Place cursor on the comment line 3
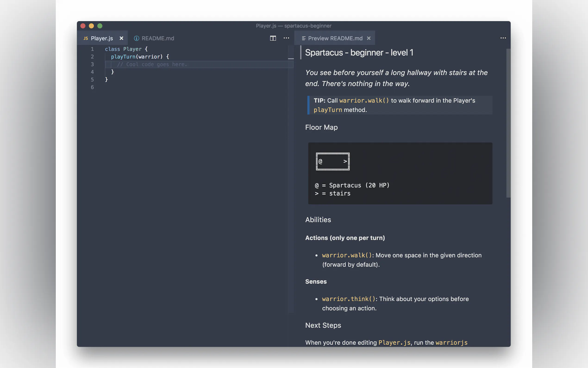588x368 pixels. tap(152, 64)
